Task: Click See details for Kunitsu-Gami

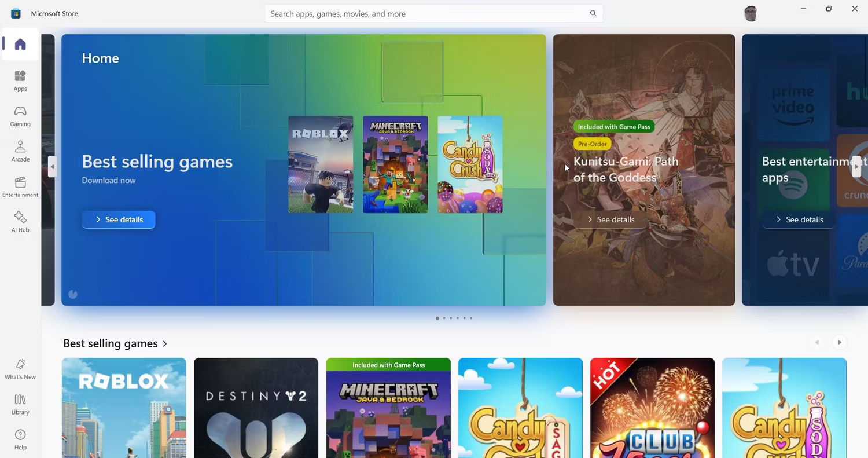Action: [x=610, y=219]
